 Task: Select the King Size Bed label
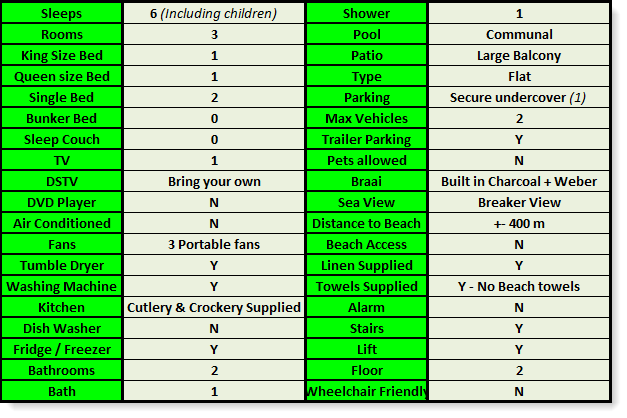[x=61, y=56]
